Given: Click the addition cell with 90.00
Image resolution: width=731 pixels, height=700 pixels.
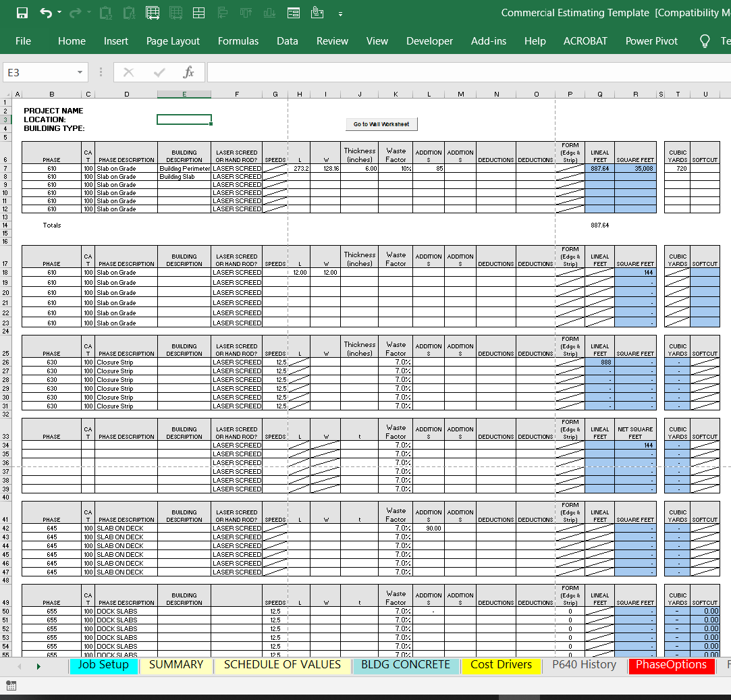Looking at the screenshot, I should point(429,529).
